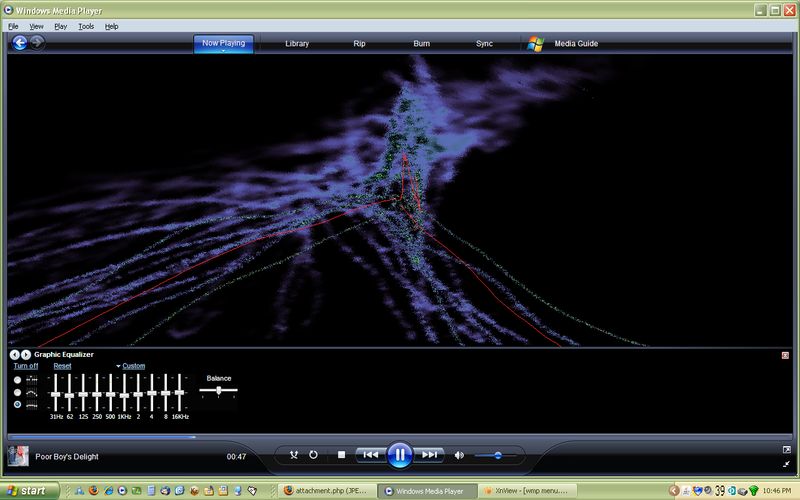
Task: Switch to the Burn tab
Action: 421,43
